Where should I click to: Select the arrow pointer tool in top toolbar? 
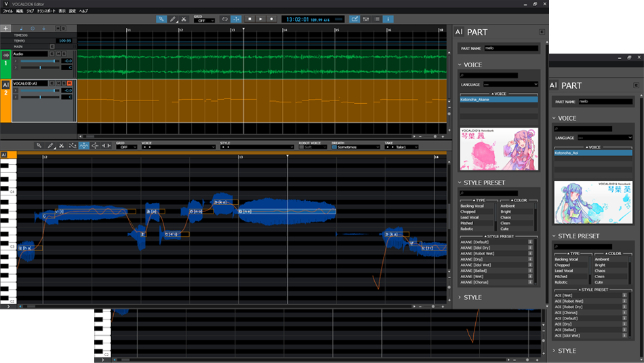(161, 19)
